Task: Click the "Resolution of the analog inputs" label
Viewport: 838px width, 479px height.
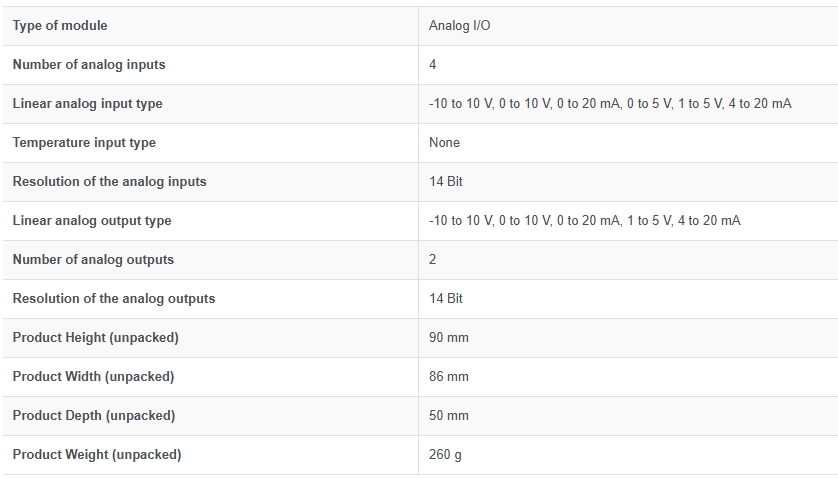Action: 110,182
